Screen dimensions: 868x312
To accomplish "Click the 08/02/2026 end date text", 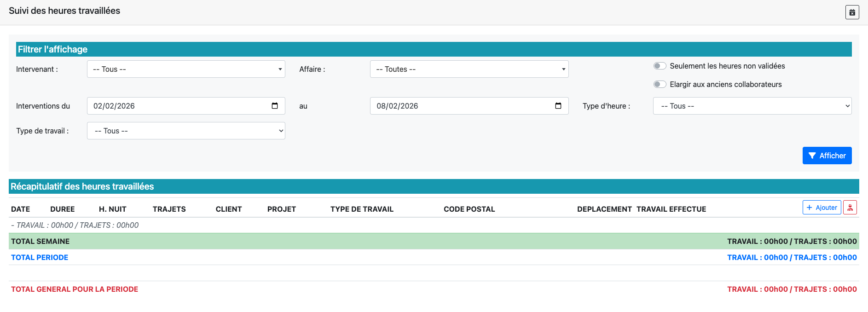I will [x=397, y=106].
